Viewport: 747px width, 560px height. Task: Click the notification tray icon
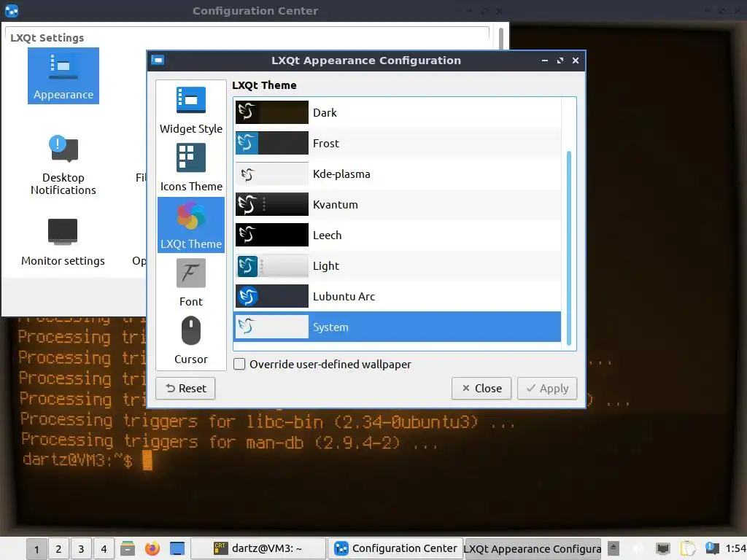pyautogui.click(x=712, y=548)
